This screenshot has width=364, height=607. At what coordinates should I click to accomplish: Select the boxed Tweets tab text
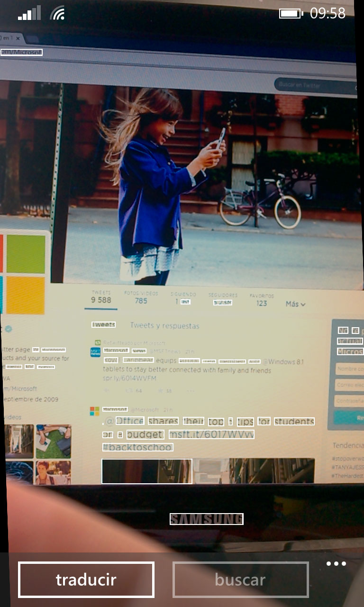103,325
